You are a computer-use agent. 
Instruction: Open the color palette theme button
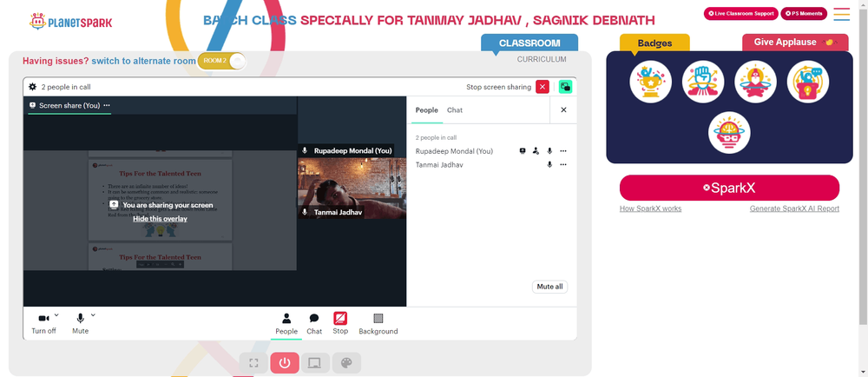click(x=346, y=363)
